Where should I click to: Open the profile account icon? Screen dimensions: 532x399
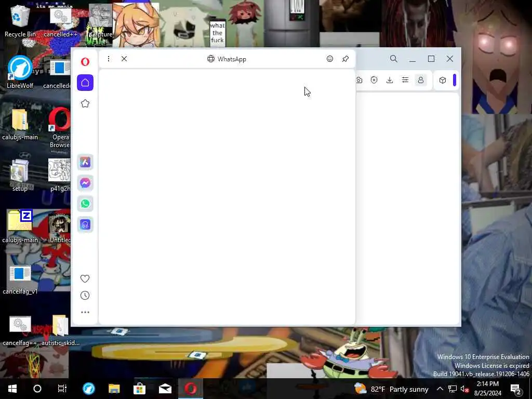point(421,80)
